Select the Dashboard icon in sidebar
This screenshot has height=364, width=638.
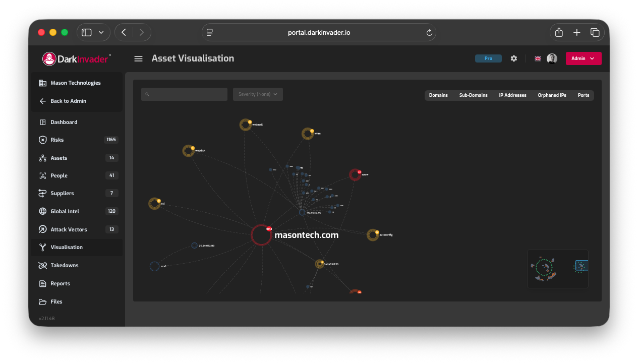43,122
